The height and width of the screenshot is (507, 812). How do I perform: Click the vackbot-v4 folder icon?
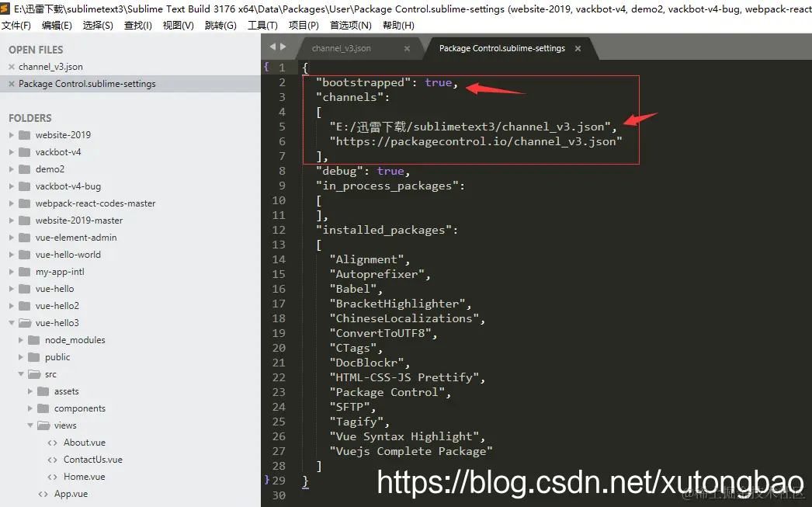coord(24,152)
